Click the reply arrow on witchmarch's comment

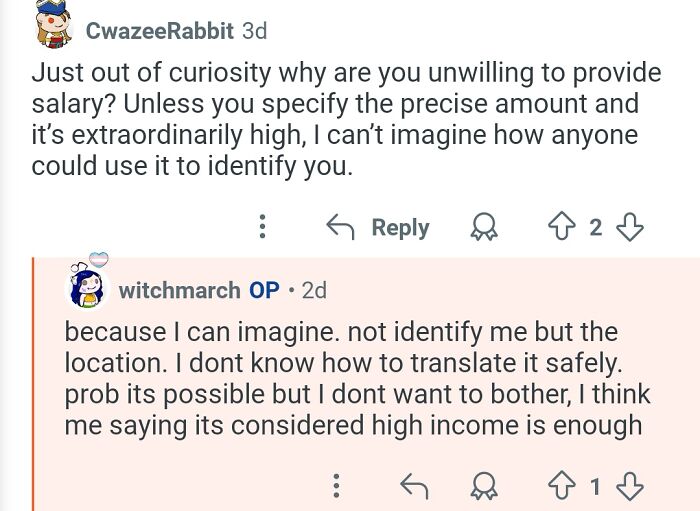click(412, 486)
